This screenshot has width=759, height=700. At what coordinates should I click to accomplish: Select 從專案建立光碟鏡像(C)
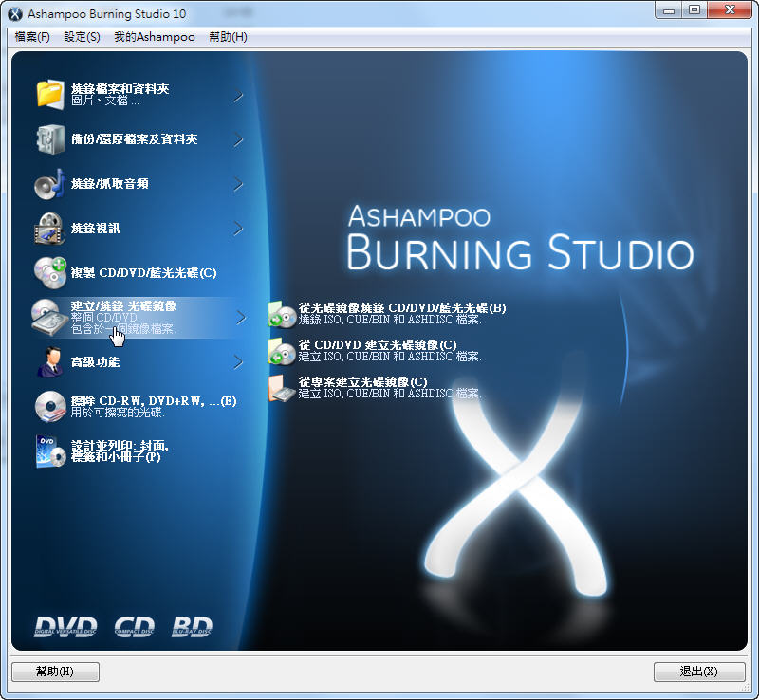pyautogui.click(x=362, y=381)
